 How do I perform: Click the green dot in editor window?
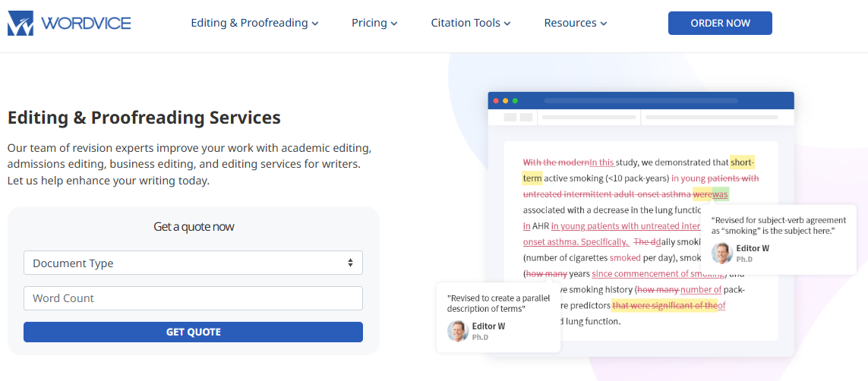515,101
